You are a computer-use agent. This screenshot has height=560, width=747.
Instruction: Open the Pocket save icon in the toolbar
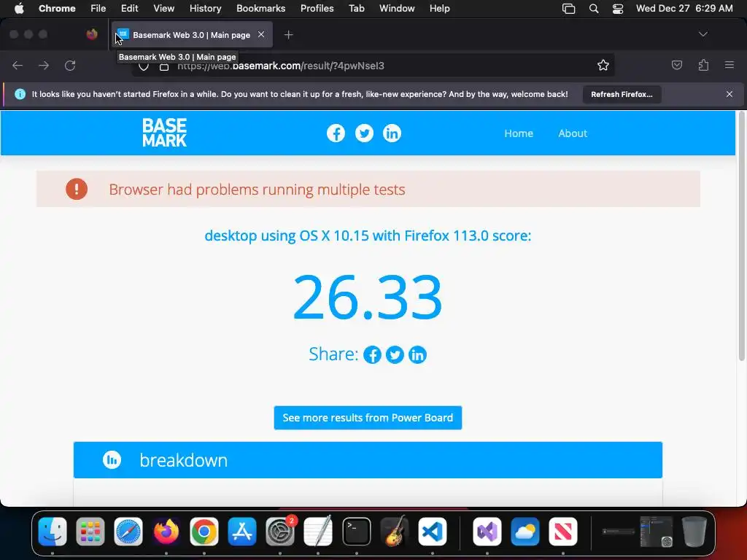tap(676, 65)
